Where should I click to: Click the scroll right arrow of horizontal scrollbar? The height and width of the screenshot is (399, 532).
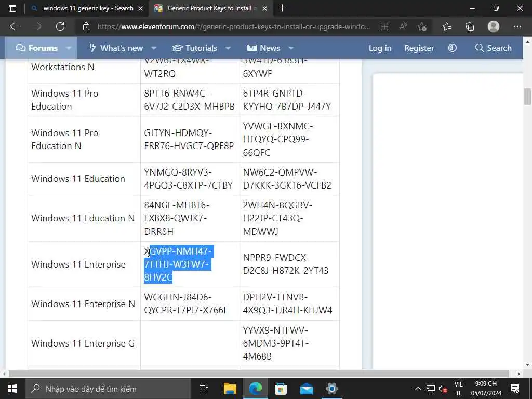point(518,374)
